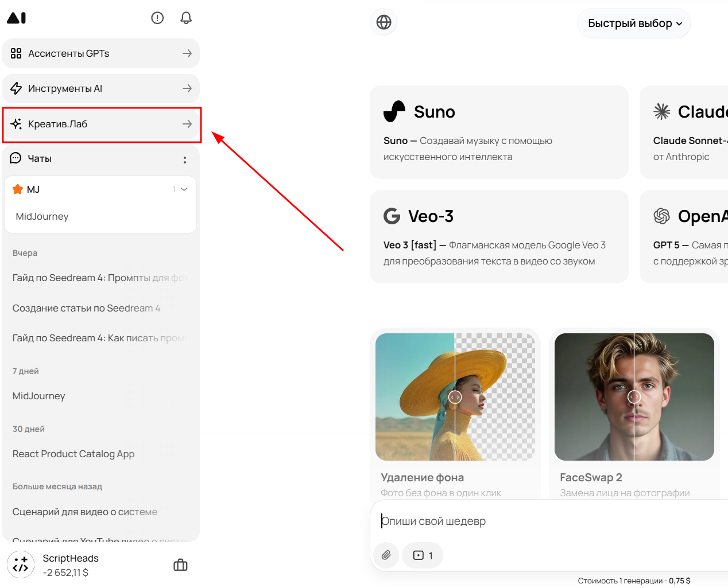Click the ScriptHeads account name
Viewport: 728px width, 588px height.
click(71, 558)
